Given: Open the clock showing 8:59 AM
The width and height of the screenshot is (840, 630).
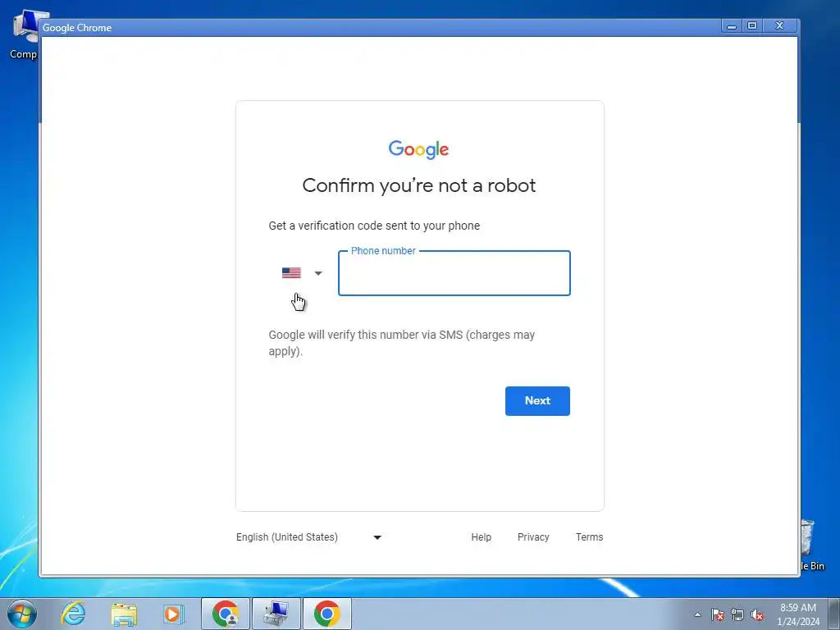Looking at the screenshot, I should coord(798,614).
